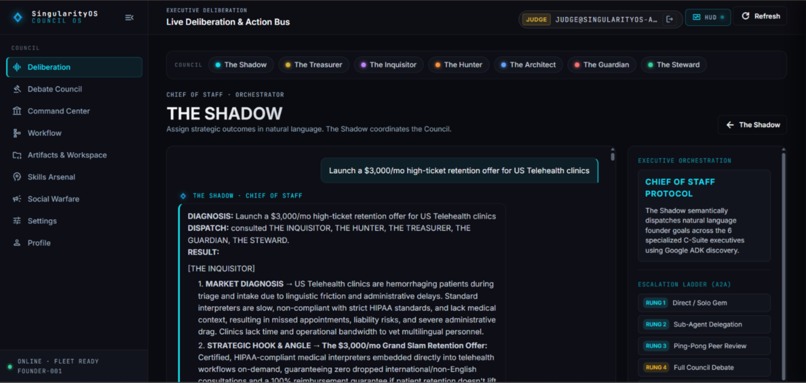The height and width of the screenshot is (383, 806).
Task: Click the Artifacts & Workspace folder icon
Action: 17,155
